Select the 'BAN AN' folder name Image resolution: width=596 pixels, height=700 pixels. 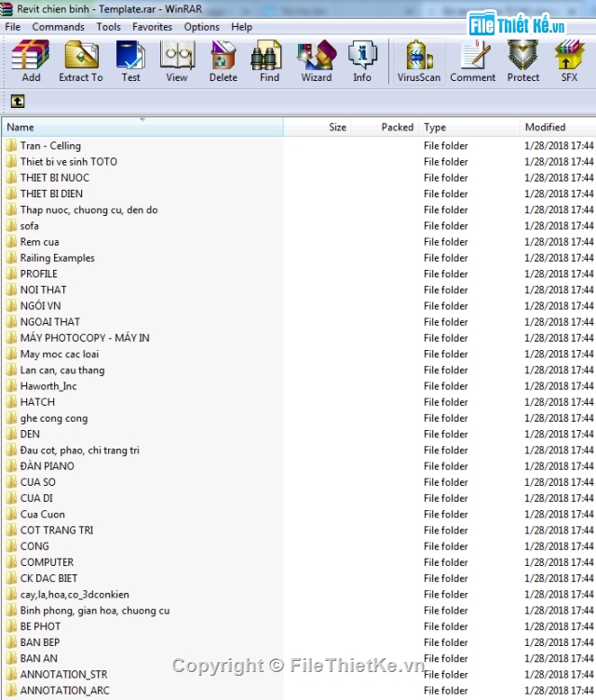pos(38,658)
